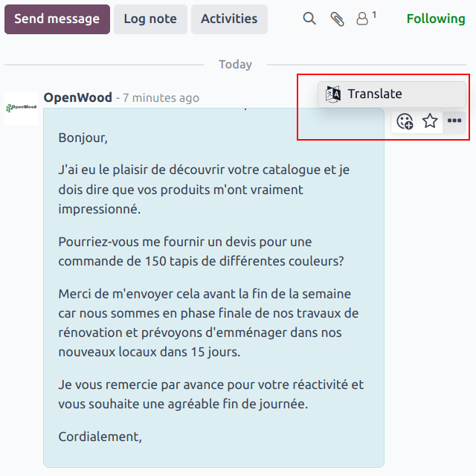Search messages with the magnifier icon
Viewport: 476px width, 476px height.
(x=309, y=19)
